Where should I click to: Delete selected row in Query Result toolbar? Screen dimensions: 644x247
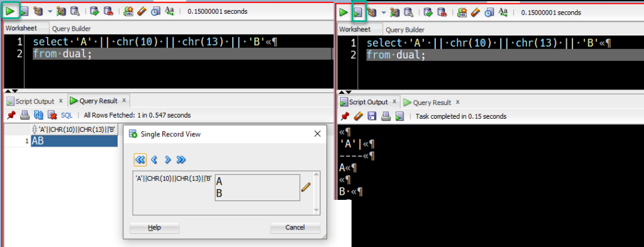click(x=52, y=115)
